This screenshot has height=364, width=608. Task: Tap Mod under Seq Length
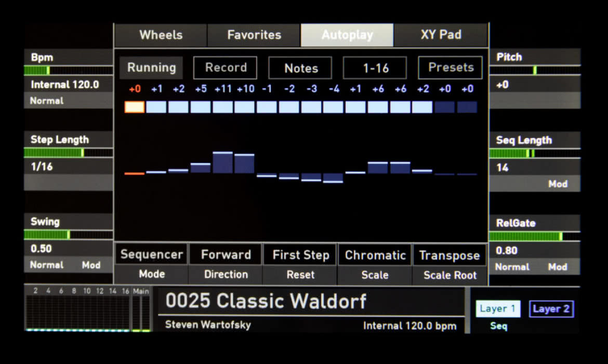558,184
